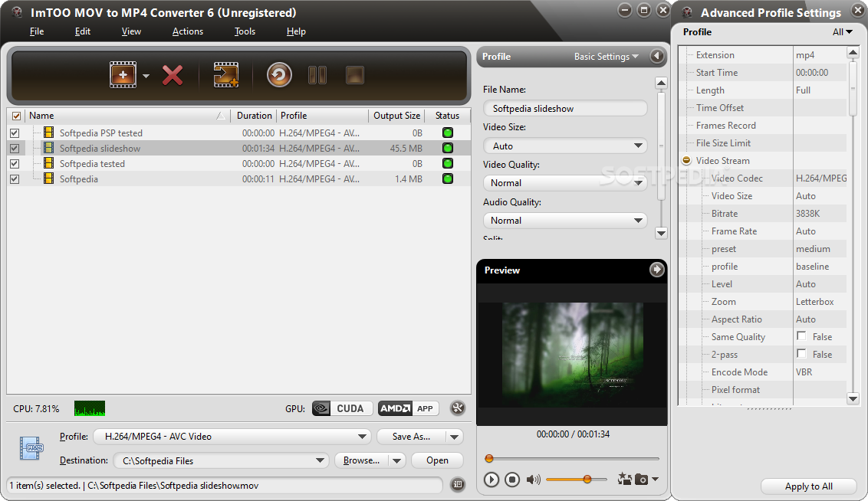Viewport: 868px width, 501px height.
Task: Open Save As options arrow
Action: point(455,437)
